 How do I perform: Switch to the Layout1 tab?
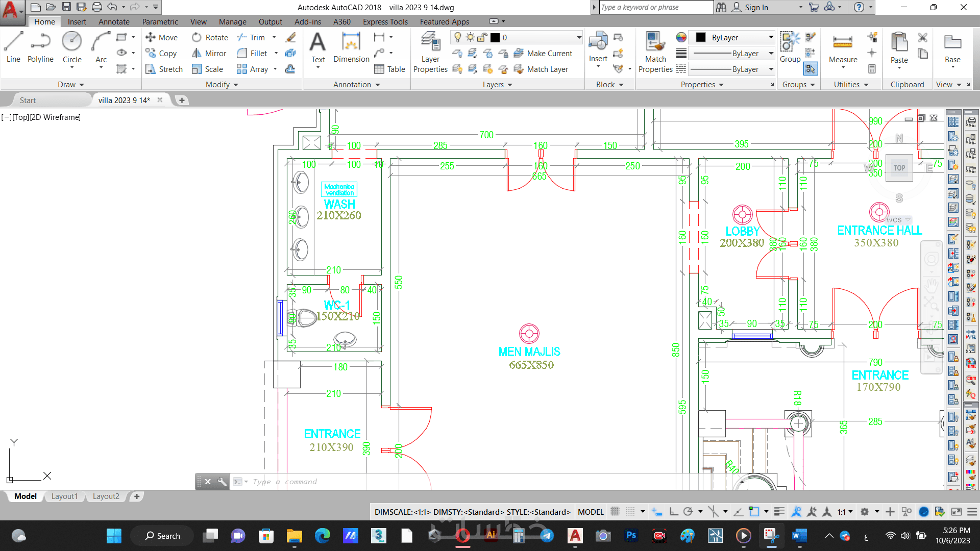pos(64,496)
